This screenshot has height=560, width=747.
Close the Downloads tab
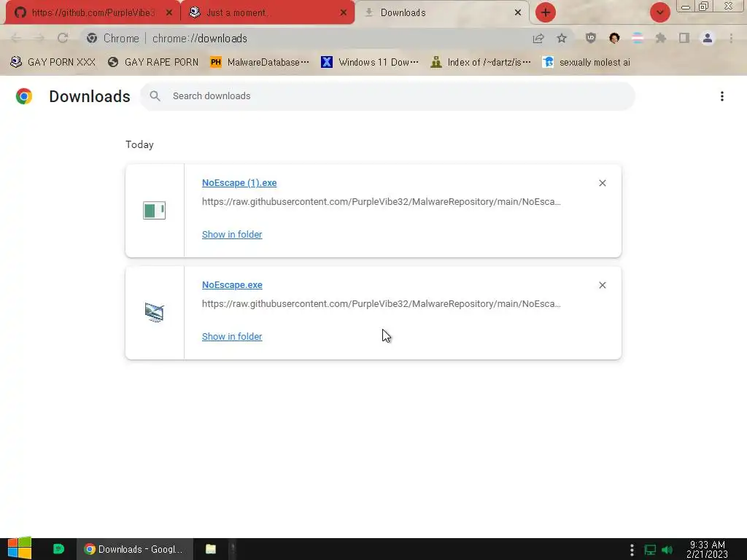[518, 13]
